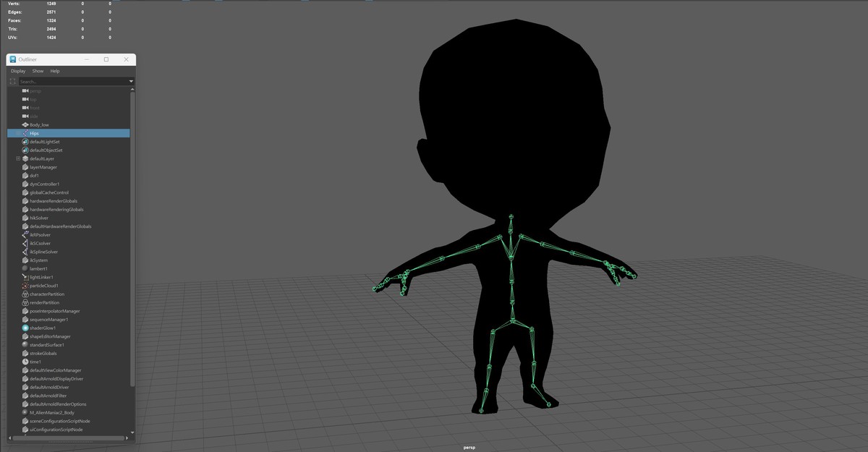Select the globalCacheControl row
868x452 pixels.
[x=69, y=192]
